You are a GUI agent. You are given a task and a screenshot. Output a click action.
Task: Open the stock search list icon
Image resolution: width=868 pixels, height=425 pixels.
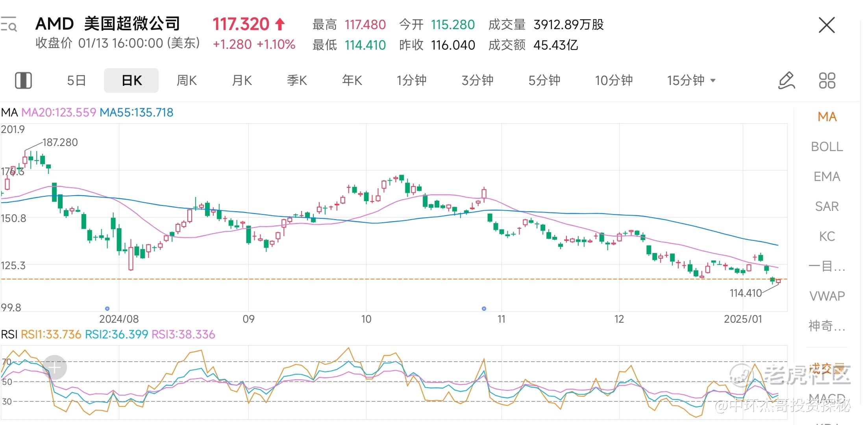pyautogui.click(x=9, y=24)
